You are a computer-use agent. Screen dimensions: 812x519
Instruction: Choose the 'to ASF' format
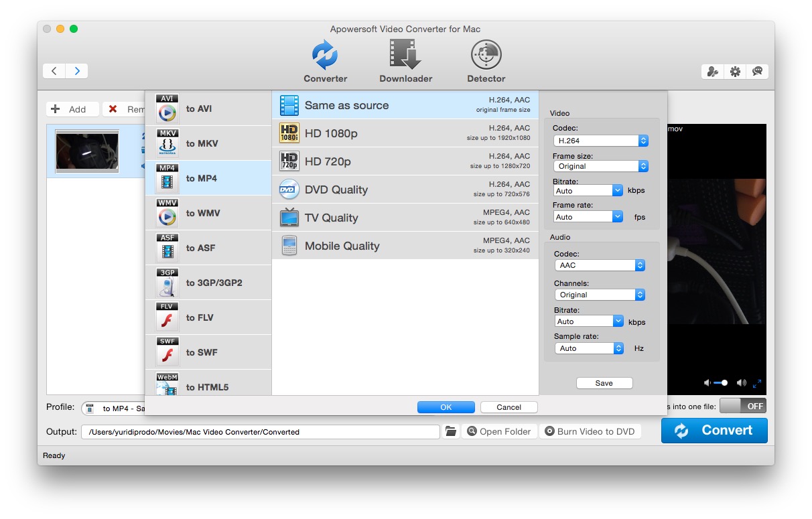208,248
